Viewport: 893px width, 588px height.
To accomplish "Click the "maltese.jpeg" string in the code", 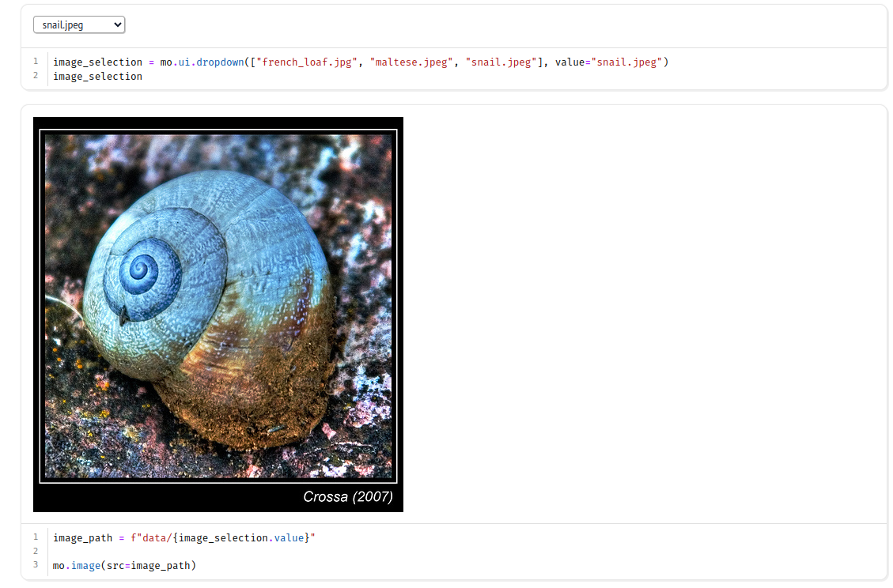I will [411, 62].
